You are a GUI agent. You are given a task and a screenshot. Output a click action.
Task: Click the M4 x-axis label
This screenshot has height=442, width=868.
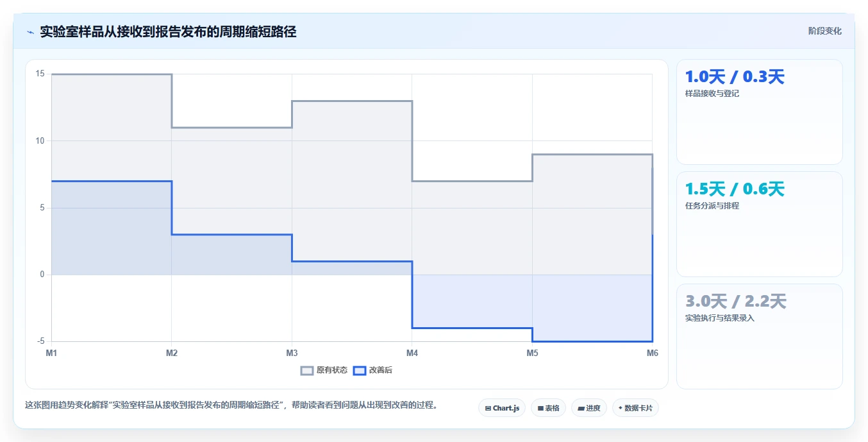412,353
